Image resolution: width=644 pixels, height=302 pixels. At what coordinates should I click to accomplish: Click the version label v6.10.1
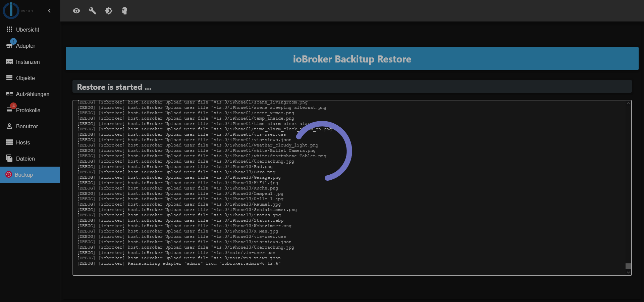point(27,11)
